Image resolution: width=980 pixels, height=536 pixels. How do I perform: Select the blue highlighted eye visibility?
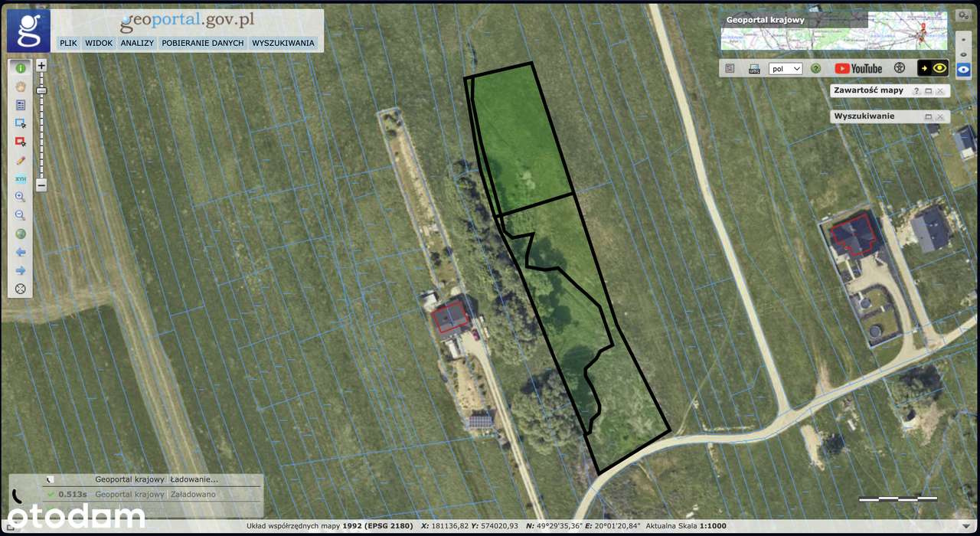point(963,70)
